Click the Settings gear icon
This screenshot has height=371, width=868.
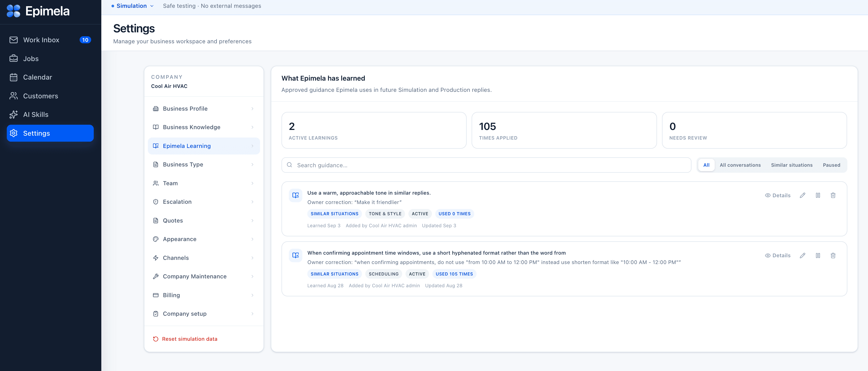point(14,133)
